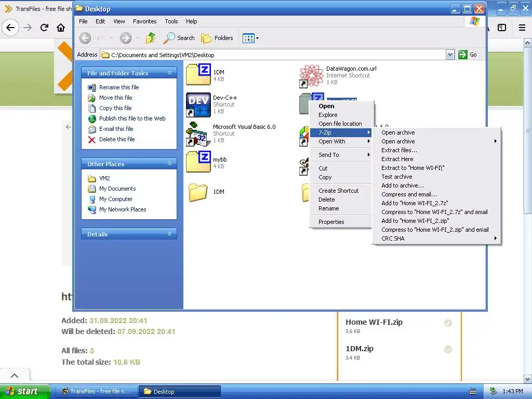Choose Extract files… in 7-Zip submenu
The image size is (532, 399).
[436, 150]
